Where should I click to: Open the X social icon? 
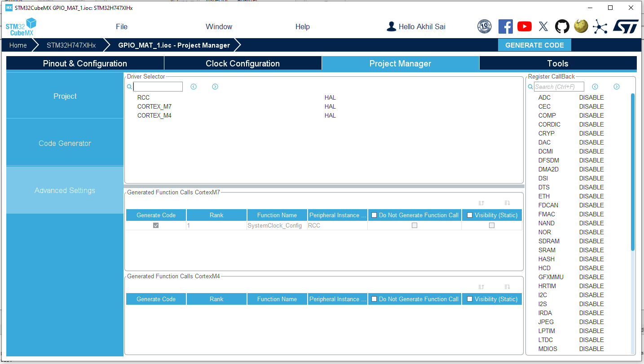(x=543, y=26)
